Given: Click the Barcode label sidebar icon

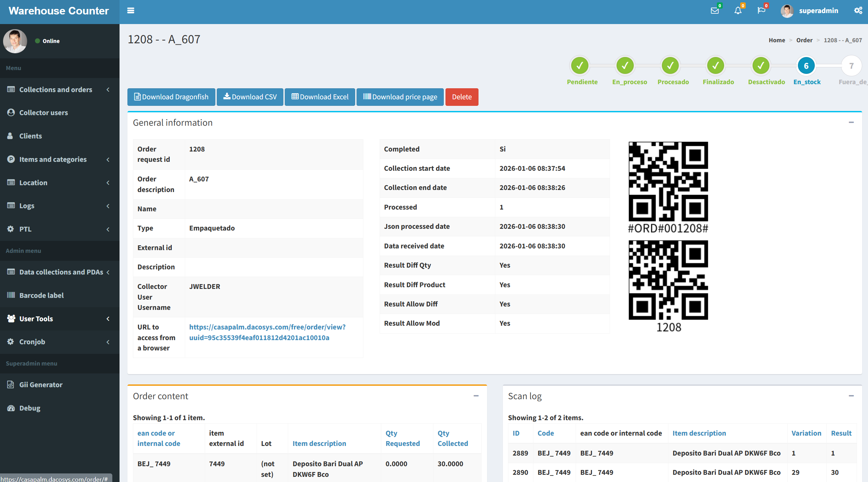Looking at the screenshot, I should [x=11, y=295].
